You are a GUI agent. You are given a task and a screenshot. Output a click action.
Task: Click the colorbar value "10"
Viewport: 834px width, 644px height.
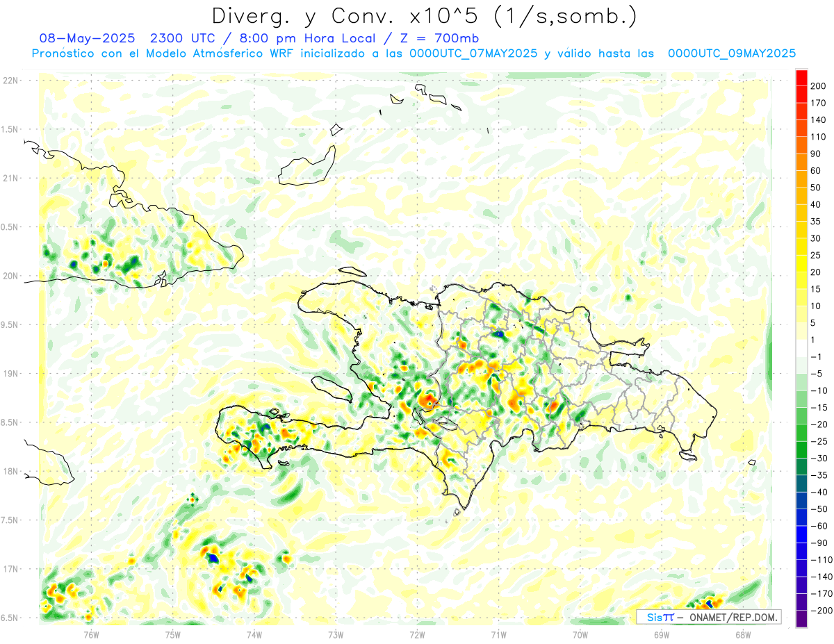tap(816, 306)
